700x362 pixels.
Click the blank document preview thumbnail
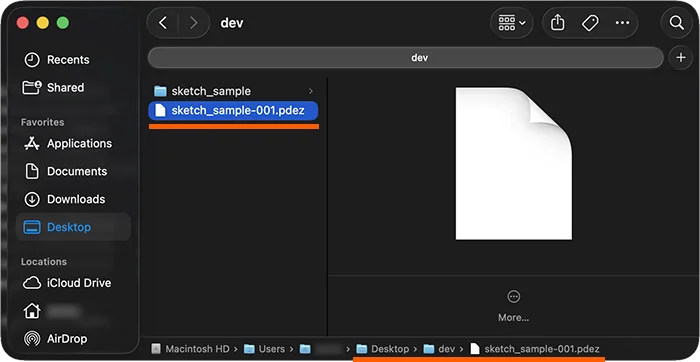[x=513, y=163]
